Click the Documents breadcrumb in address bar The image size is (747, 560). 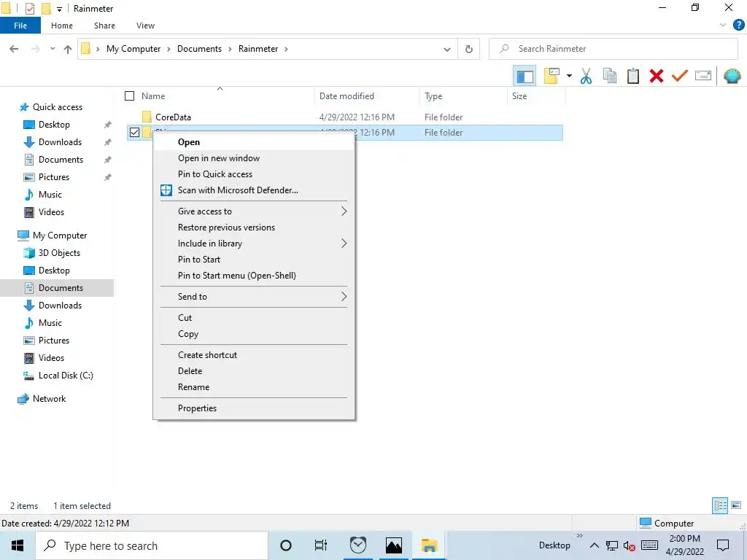(x=199, y=49)
